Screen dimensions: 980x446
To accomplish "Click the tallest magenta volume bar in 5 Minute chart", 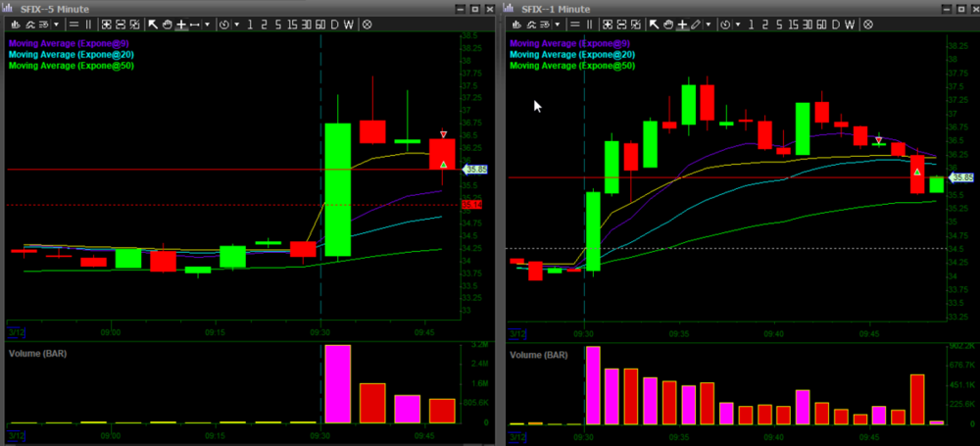I will (x=338, y=383).
